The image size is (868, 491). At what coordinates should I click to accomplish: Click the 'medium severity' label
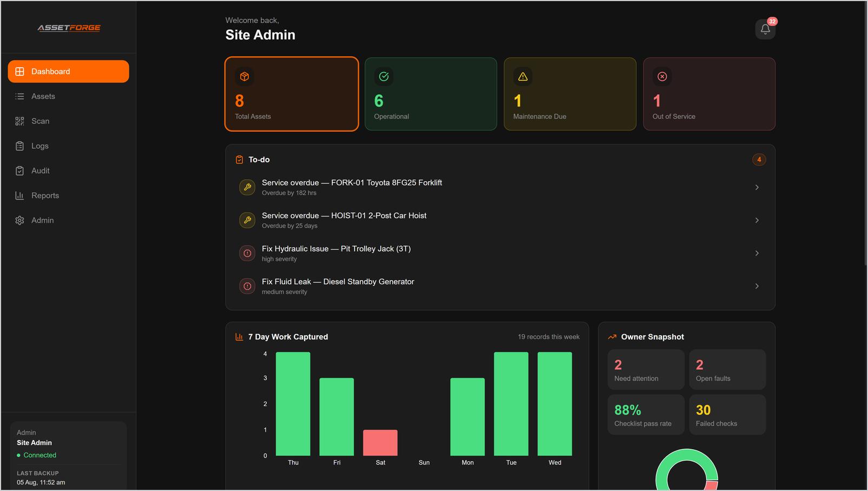pyautogui.click(x=285, y=292)
